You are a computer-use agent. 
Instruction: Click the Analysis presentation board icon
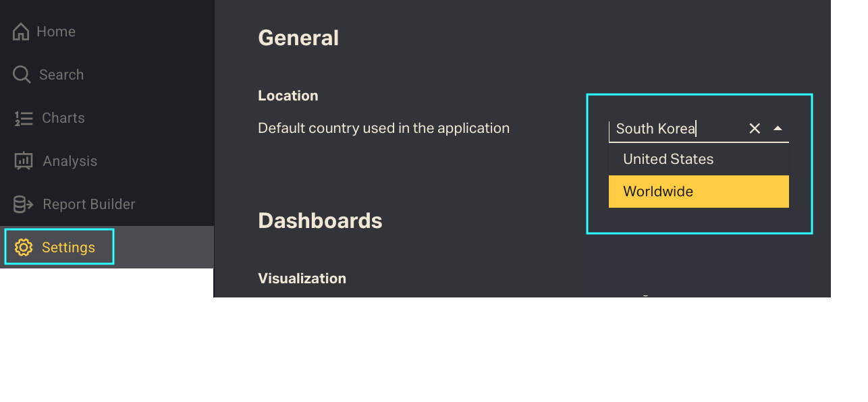click(24, 161)
